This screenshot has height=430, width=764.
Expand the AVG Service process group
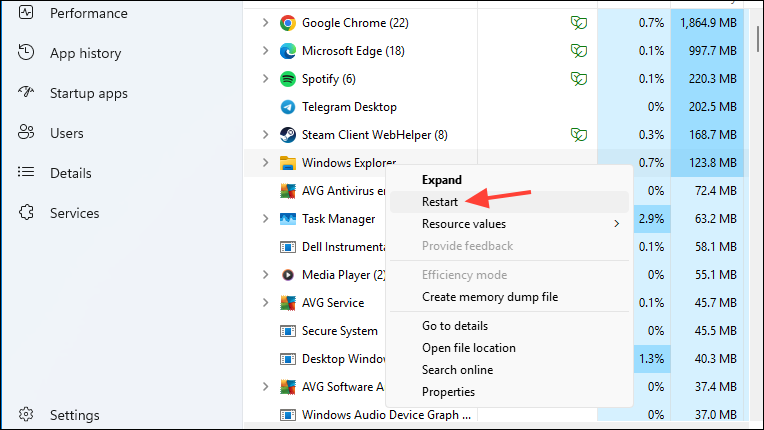click(265, 303)
